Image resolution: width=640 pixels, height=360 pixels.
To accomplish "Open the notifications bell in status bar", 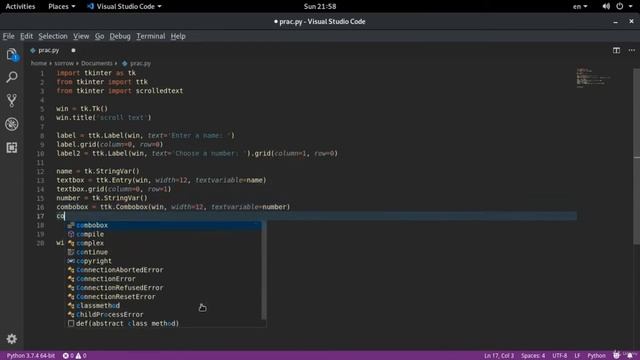I will point(630,356).
